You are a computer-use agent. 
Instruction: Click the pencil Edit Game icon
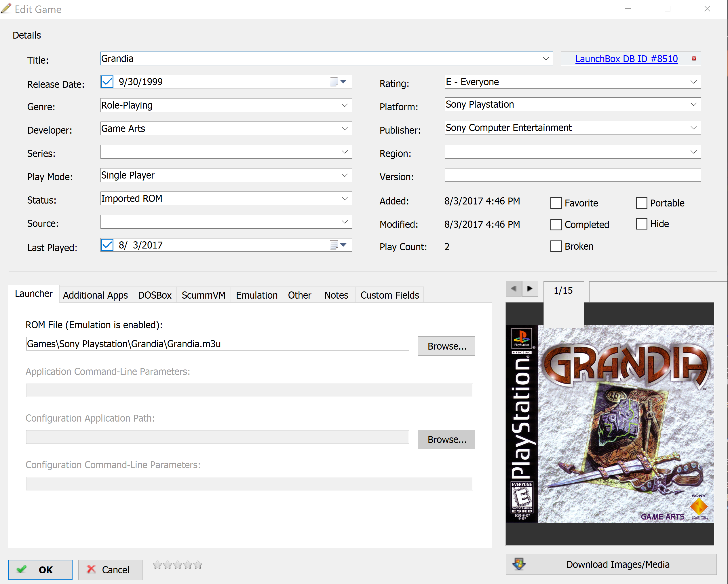(6, 8)
